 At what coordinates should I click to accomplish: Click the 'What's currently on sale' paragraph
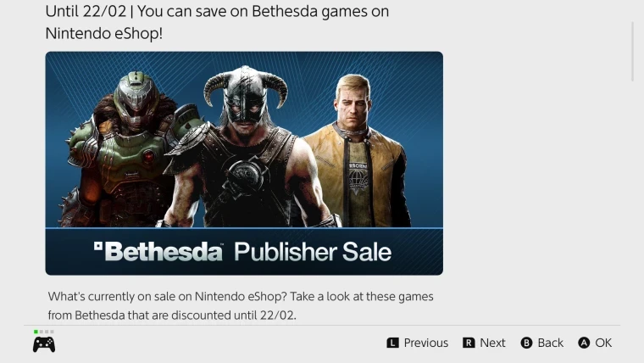[241, 306]
